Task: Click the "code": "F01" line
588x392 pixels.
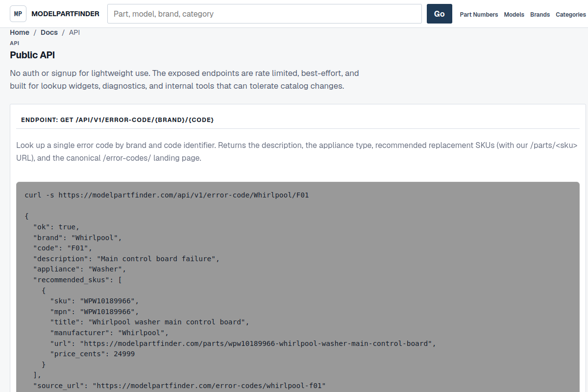Action: [x=62, y=248]
